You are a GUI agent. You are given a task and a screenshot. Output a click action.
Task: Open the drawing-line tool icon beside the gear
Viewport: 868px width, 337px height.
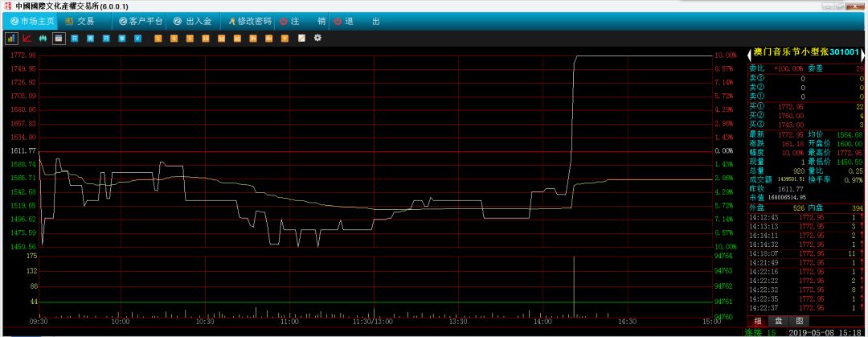coord(301,39)
